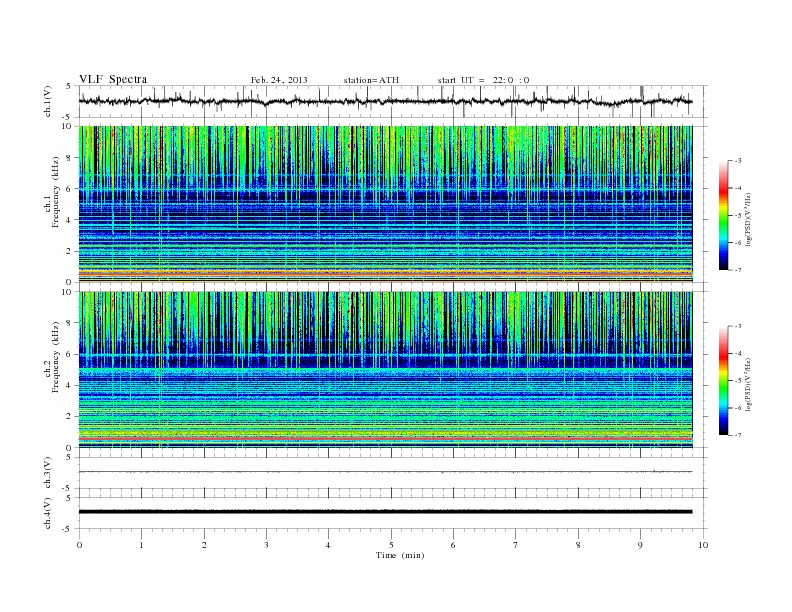This screenshot has height=612, width=792.
Task: Click inside the ch.1 spectrogram panel
Action: 385,204
